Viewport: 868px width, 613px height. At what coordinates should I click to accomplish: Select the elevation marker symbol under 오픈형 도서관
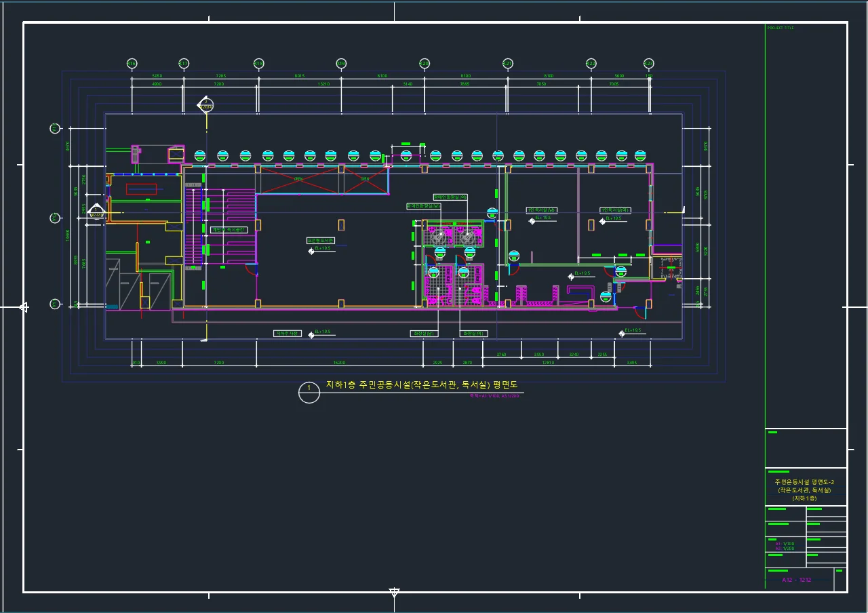(x=311, y=250)
